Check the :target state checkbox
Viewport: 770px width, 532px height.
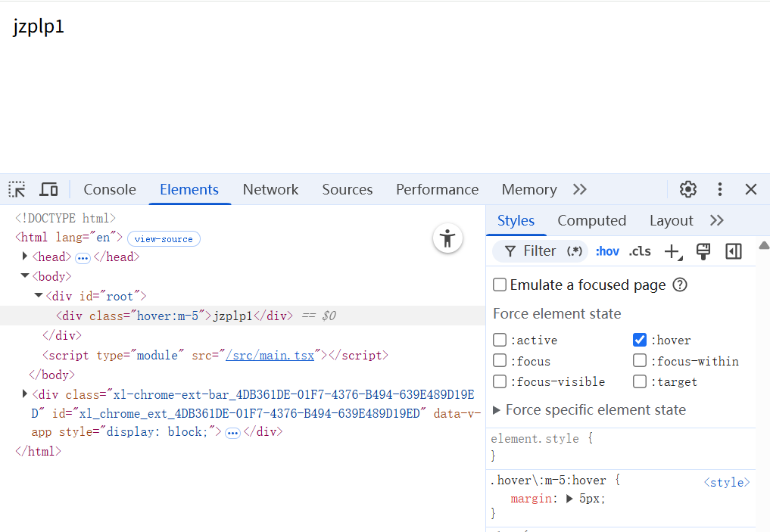(x=639, y=381)
